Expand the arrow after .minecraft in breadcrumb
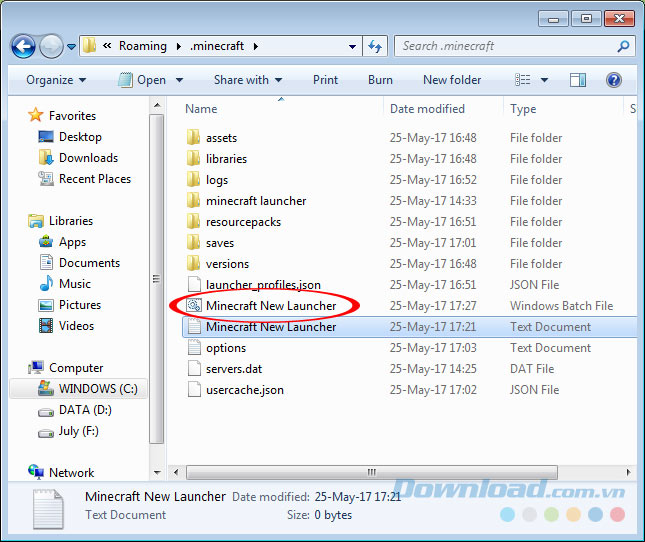645x542 pixels. click(x=255, y=46)
